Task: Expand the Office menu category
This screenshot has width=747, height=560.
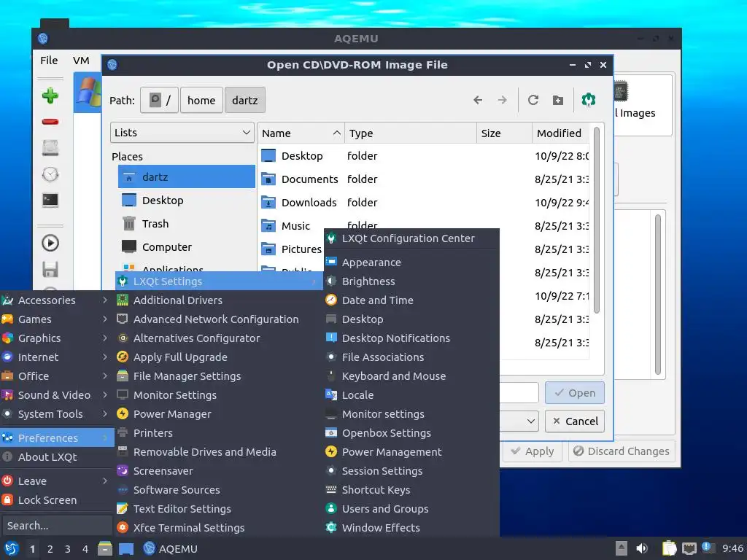Action: click(56, 376)
